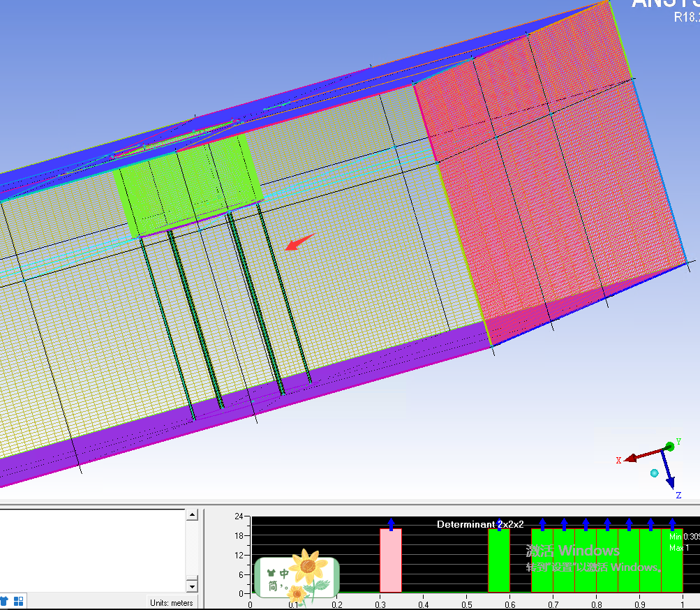Click the blue arrow above the pink bar
The width and height of the screenshot is (700, 610).
coord(391,524)
